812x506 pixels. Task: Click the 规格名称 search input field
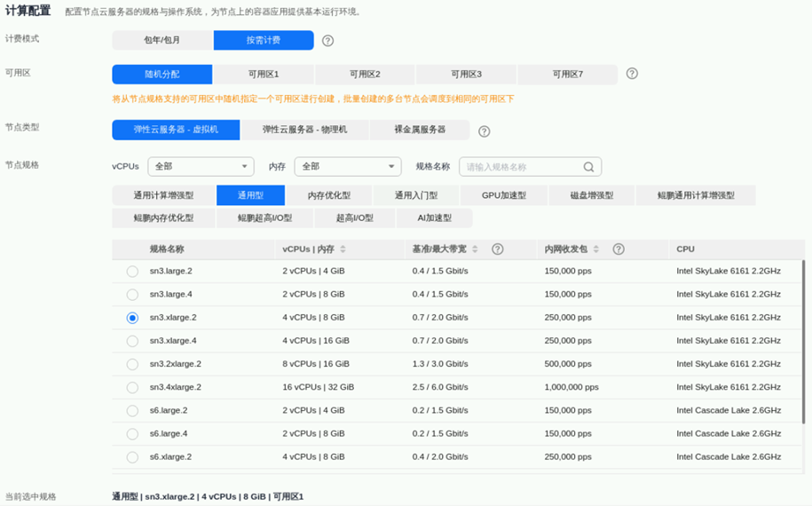click(x=522, y=167)
